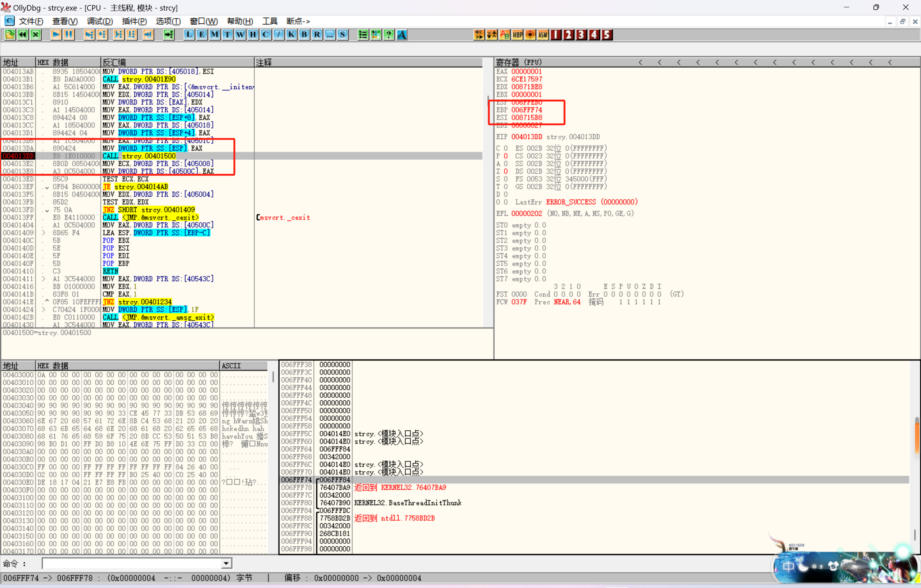Click the green list Debugging options icon
921x588 pixels.
tap(363, 35)
